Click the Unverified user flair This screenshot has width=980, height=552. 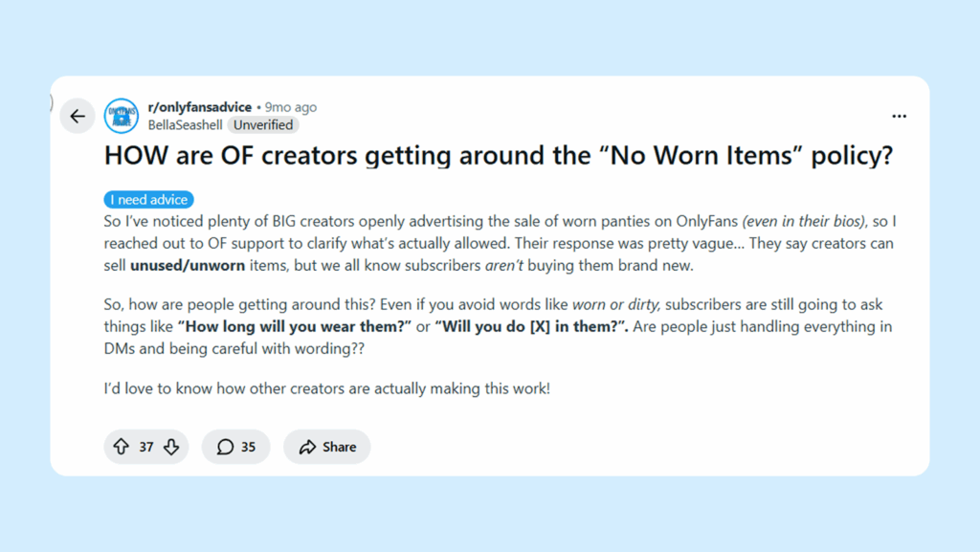click(264, 124)
